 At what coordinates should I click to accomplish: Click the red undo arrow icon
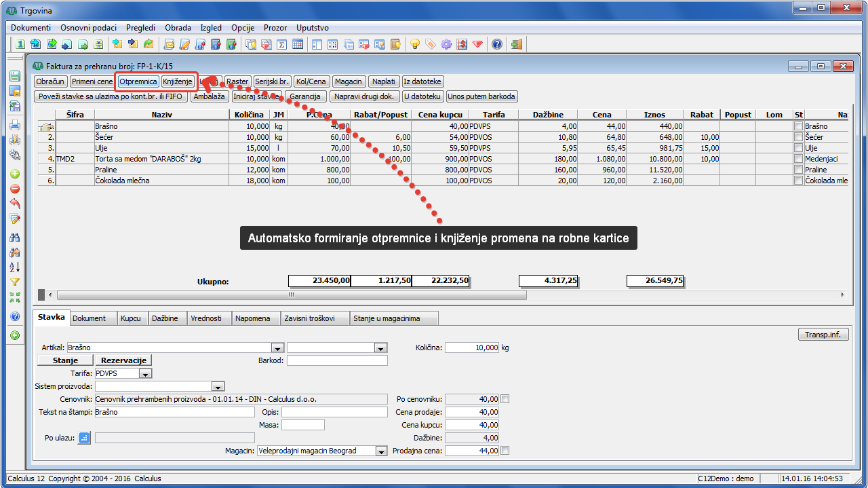(x=14, y=204)
